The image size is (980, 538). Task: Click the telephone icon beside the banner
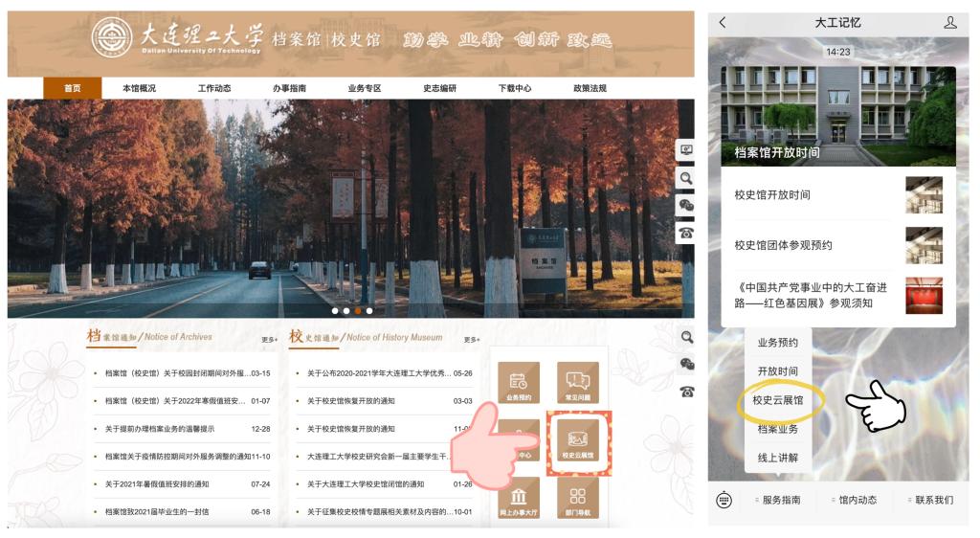point(685,232)
